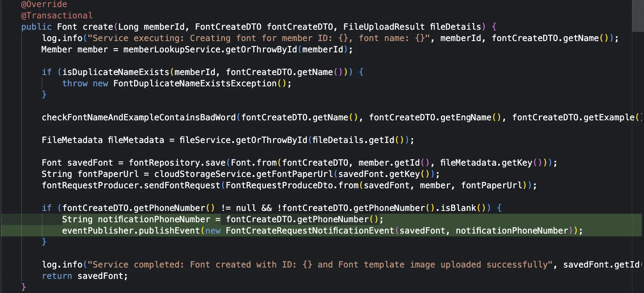644x293 pixels.
Task: Click the @Override annotation
Action: click(x=44, y=4)
